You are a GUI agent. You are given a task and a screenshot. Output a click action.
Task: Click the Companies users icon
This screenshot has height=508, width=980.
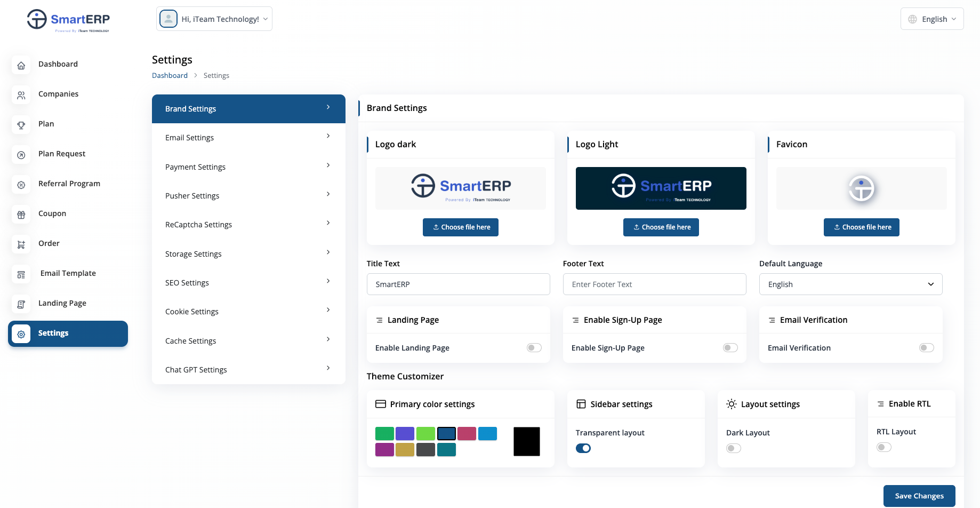pos(21,95)
